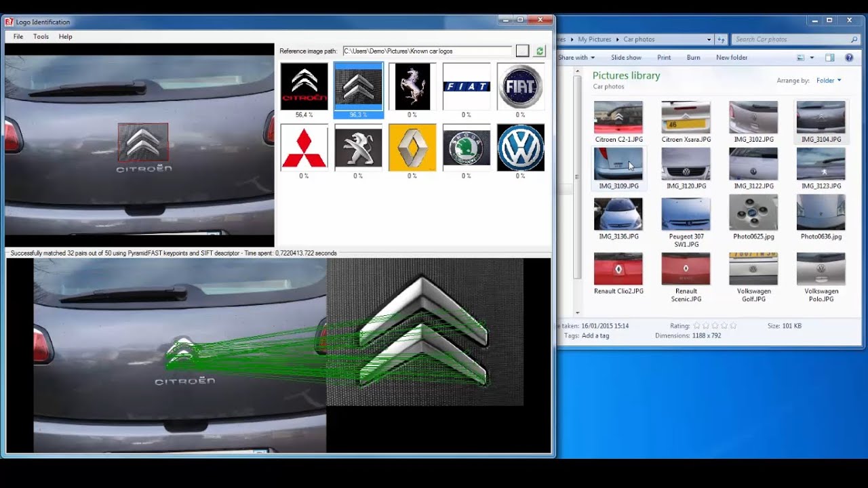This screenshot has height=488, width=868.
Task: Click My Pictures in the address breadcrumb
Action: point(594,39)
